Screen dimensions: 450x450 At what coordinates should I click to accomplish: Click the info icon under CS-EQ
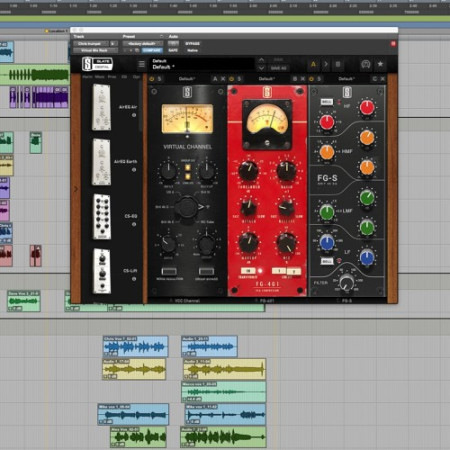(134, 224)
